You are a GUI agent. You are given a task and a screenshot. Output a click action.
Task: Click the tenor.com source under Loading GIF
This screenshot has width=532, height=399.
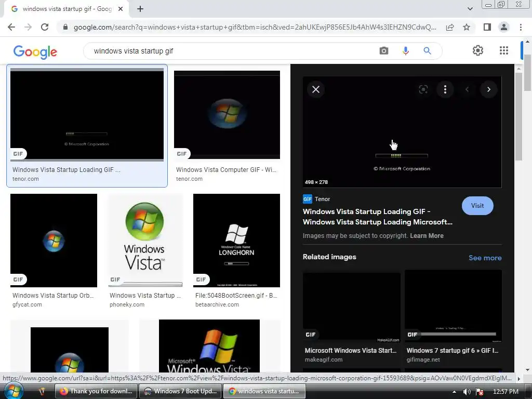click(x=26, y=179)
